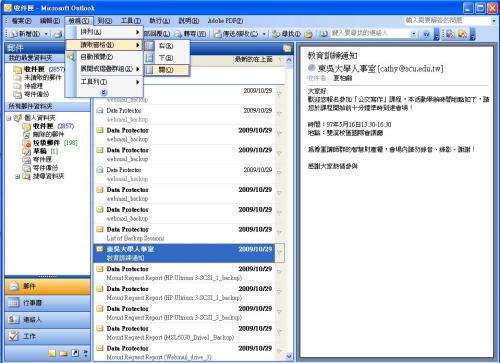Open the 傳送/接收 dropdown arrow
500x363 pixels.
tap(264, 34)
